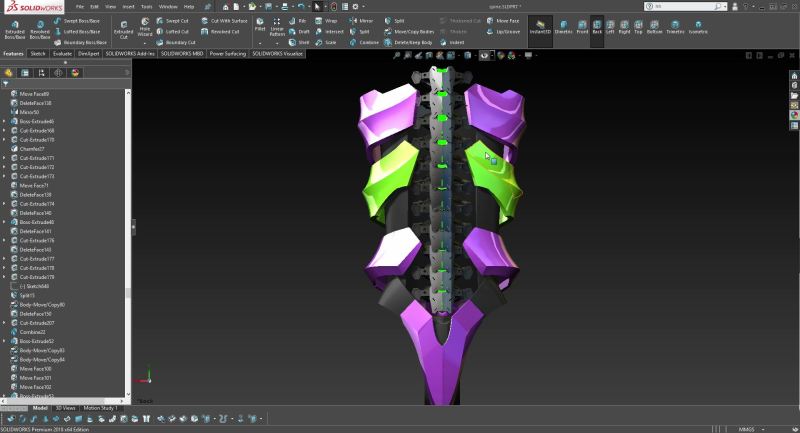Click the Boundary Boss/Base tool
The height and width of the screenshot is (433, 800).
coord(80,42)
